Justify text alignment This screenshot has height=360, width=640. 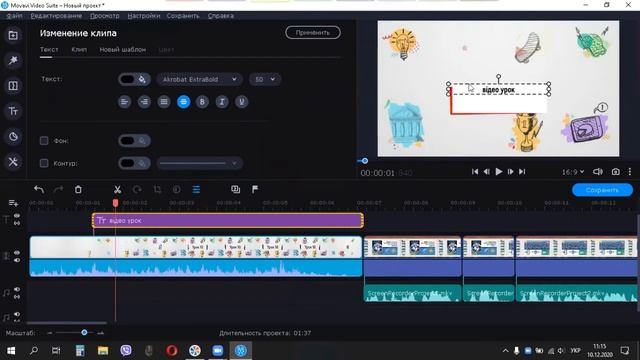click(x=164, y=102)
